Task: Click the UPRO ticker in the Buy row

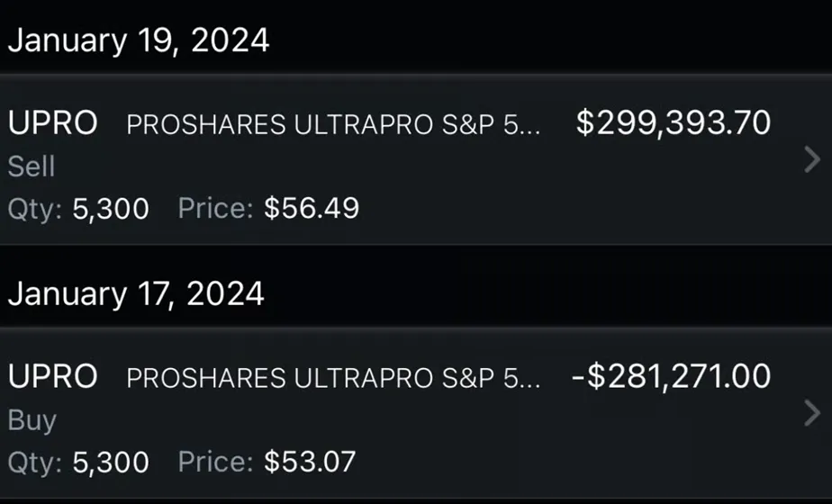Action: click(52, 378)
